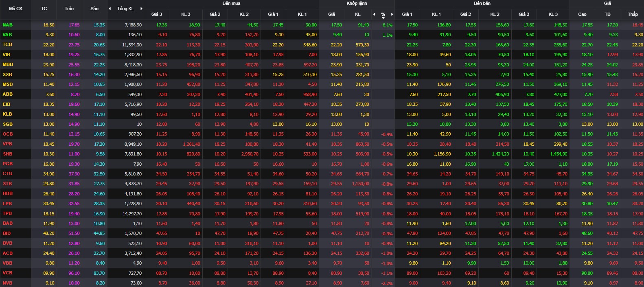Click NAB percent change 6.1%
Image resolution: width=644 pixels, height=287 pixels.
coord(388,25)
